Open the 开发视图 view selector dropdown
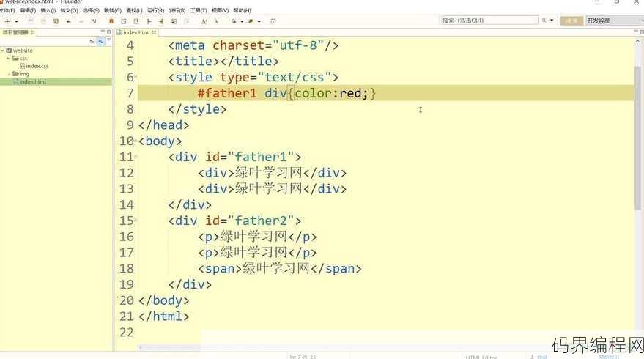 pos(615,21)
